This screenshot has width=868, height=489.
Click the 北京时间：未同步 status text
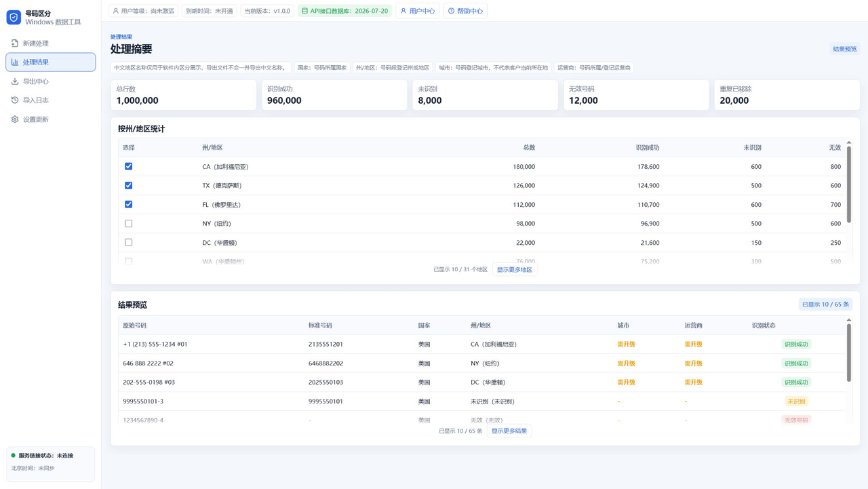[33, 468]
